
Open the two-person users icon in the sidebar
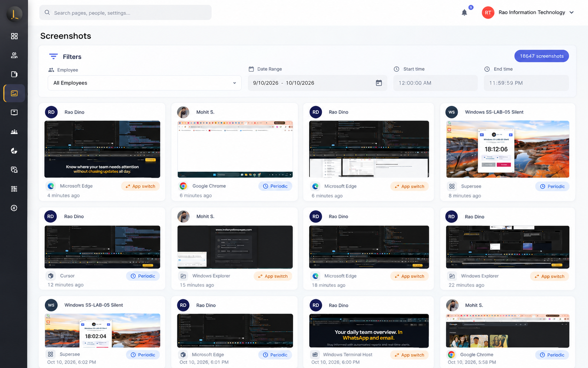14,55
